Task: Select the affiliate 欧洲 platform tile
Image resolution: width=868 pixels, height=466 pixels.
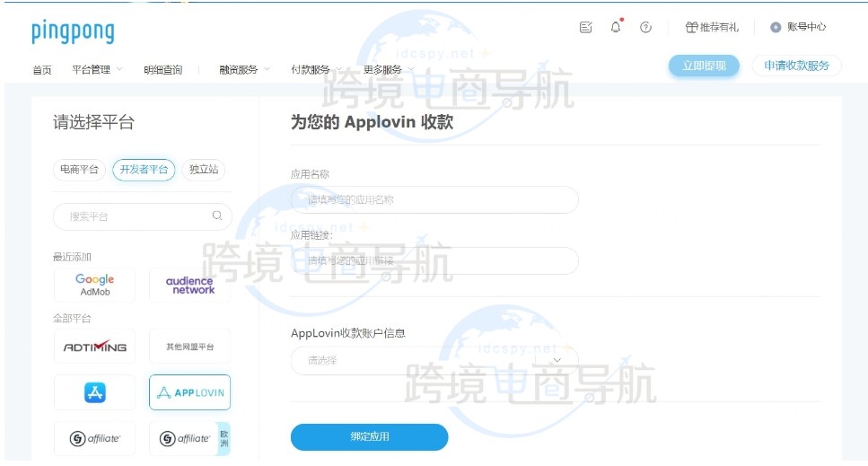Action: (x=190, y=438)
